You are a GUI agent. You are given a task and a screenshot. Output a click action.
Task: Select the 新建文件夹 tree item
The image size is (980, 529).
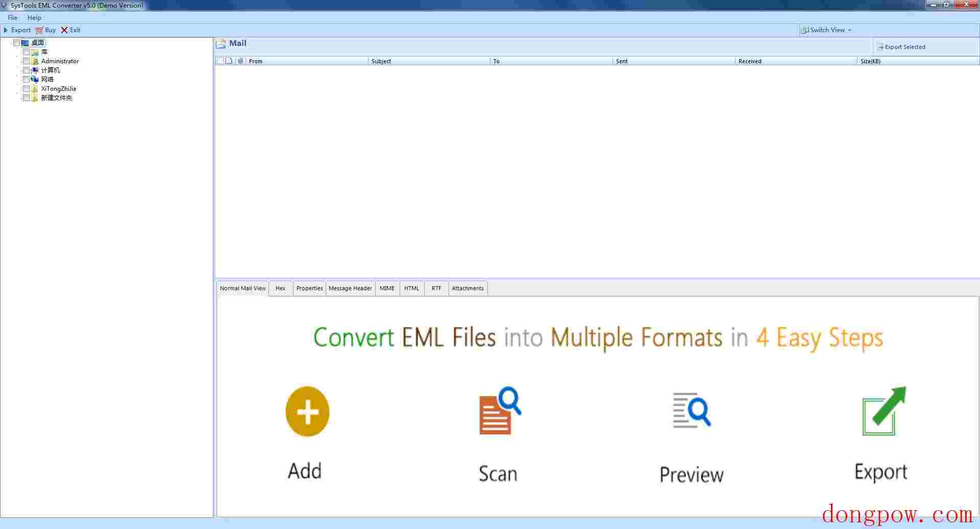57,98
